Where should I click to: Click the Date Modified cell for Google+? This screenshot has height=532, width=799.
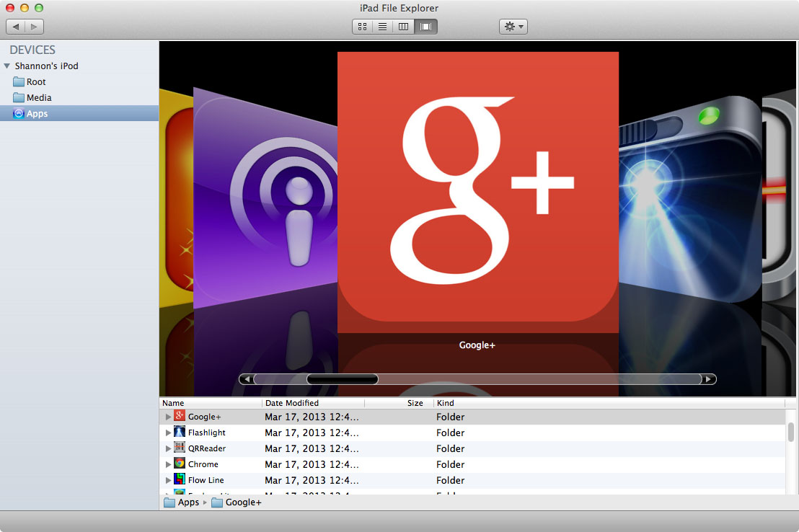coord(312,417)
